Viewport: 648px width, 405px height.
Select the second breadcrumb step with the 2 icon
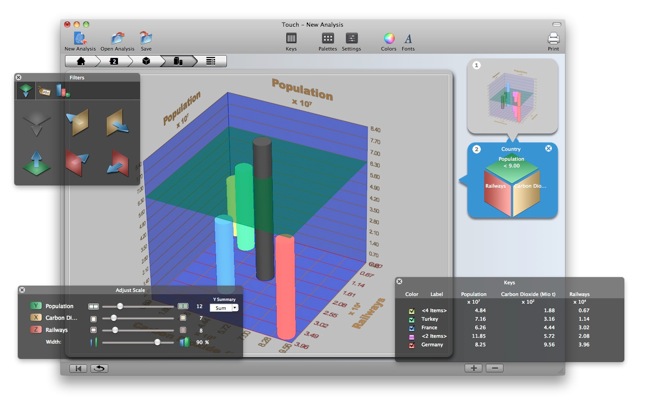[x=114, y=61]
